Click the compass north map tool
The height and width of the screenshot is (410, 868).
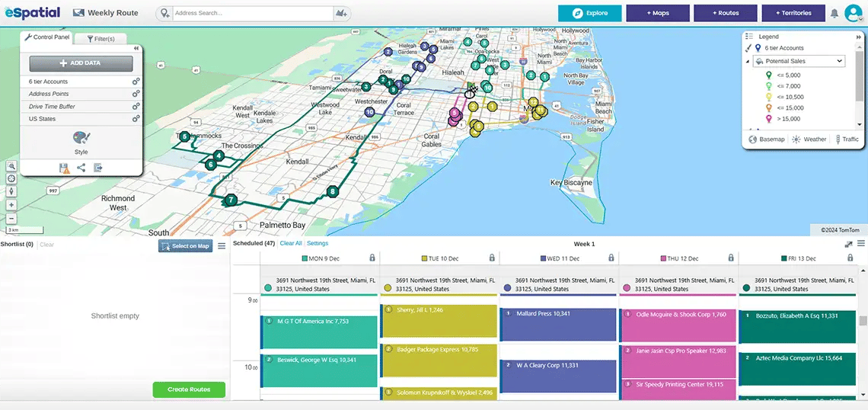pos(11,191)
